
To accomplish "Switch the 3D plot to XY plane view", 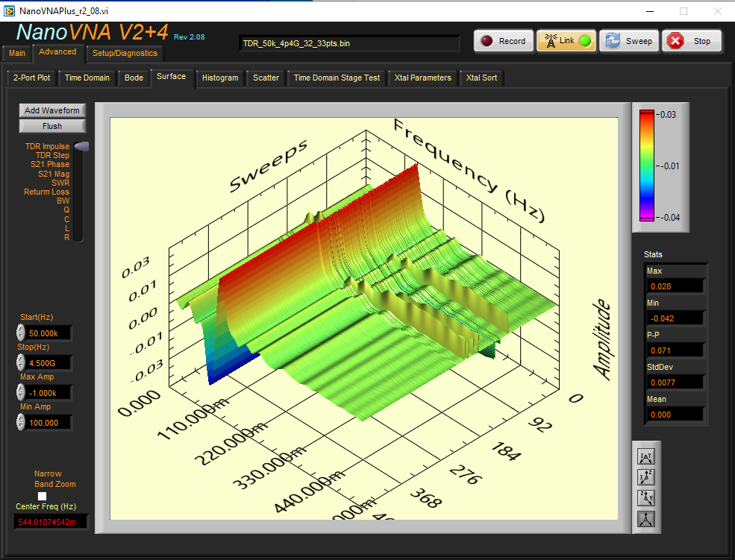I will (646, 456).
